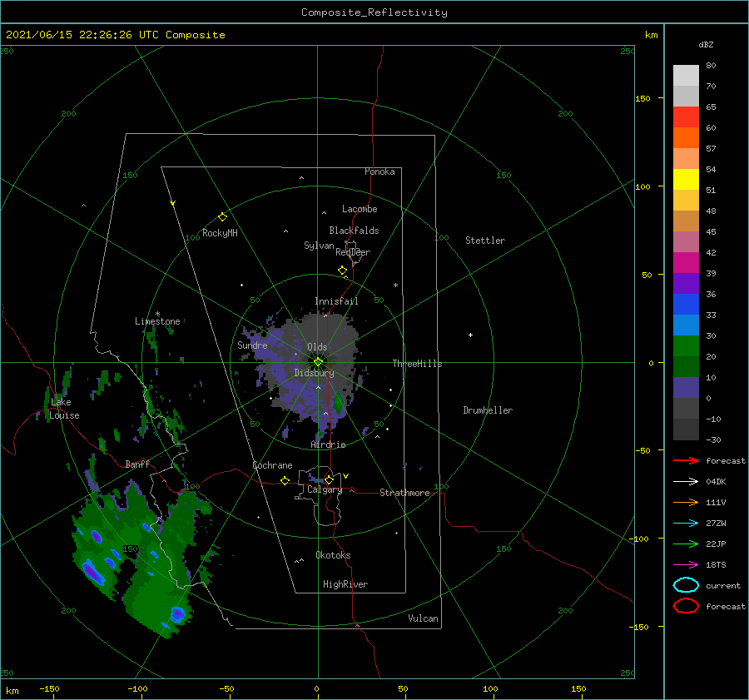Select the cyan 27ZW arrow icon
Viewport: 749px width, 700px height.
pos(686,524)
